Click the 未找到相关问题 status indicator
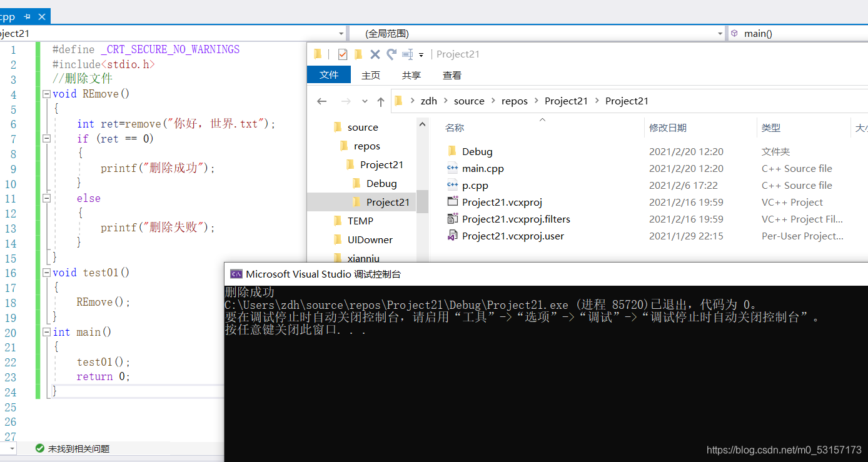 pos(73,448)
